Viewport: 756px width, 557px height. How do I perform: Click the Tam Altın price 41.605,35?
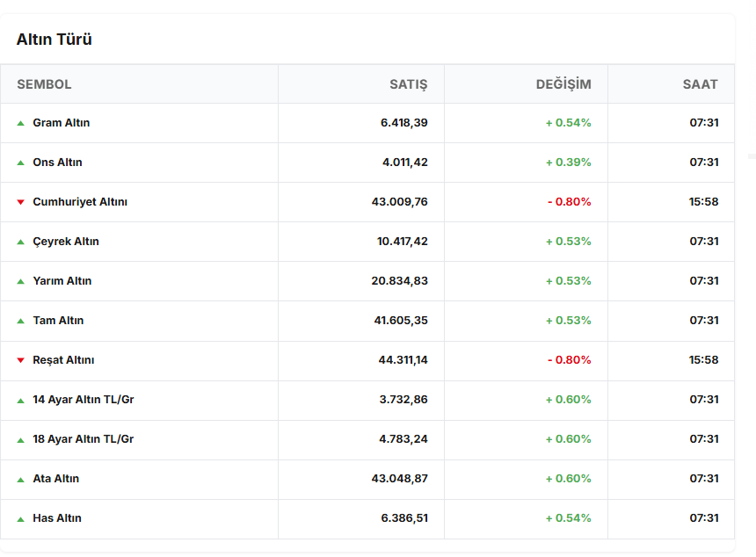[401, 321]
